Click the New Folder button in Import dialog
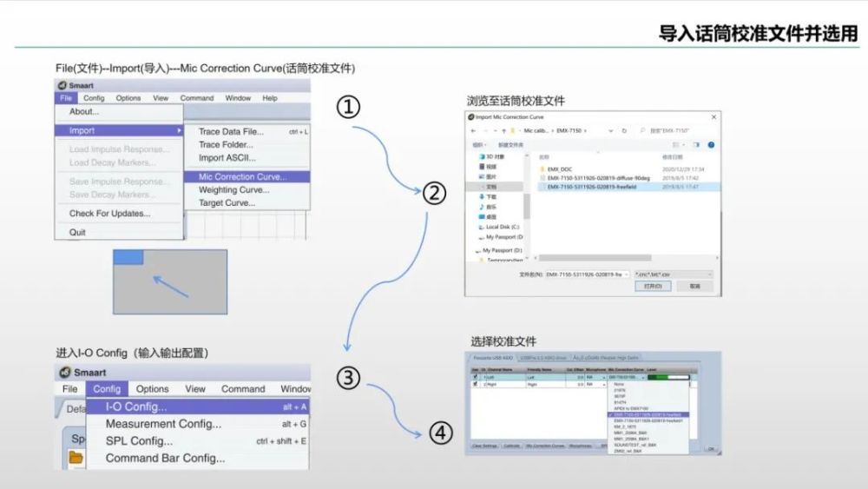 (511, 145)
